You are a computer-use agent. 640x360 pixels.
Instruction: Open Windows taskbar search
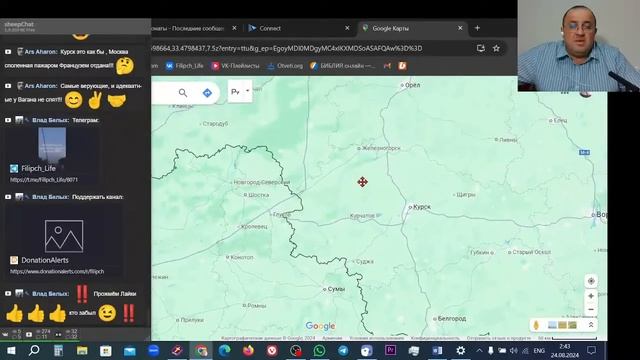(x=34, y=351)
